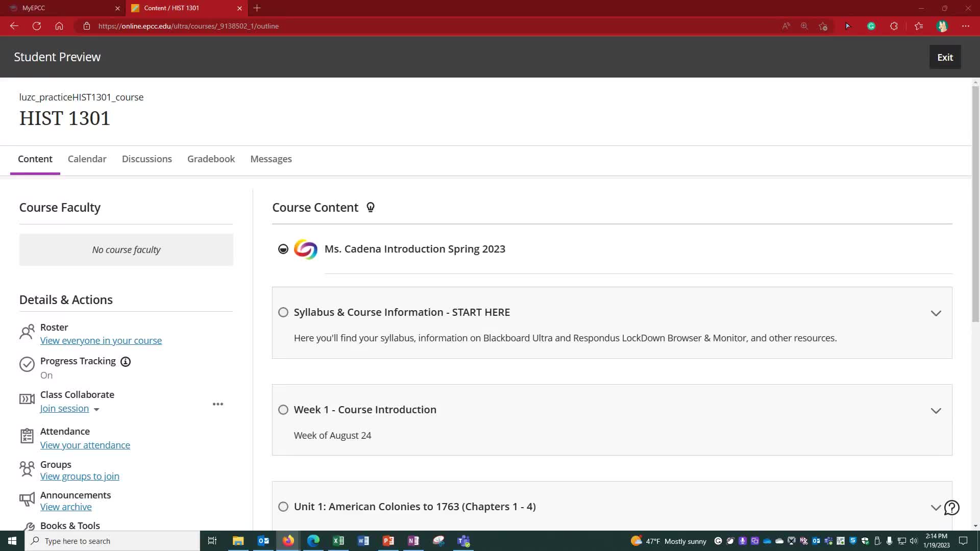Click the page vertical scrollbar

pyautogui.click(x=975, y=204)
